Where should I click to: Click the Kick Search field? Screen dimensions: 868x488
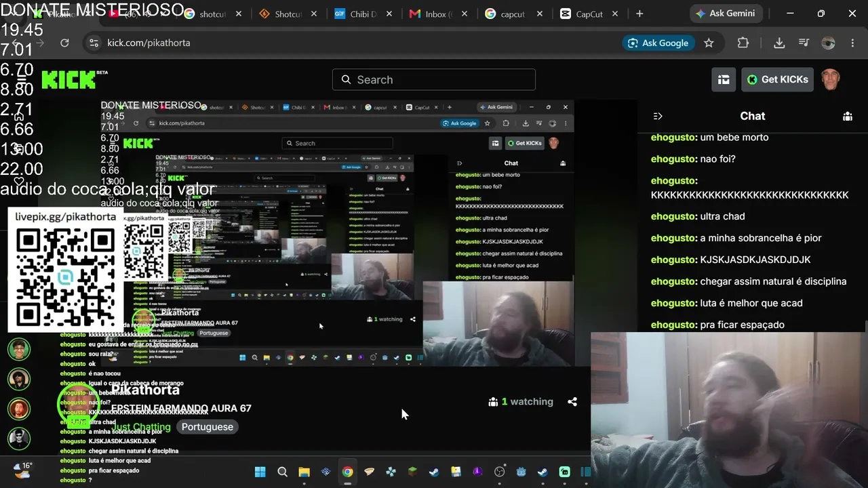pyautogui.click(x=434, y=79)
